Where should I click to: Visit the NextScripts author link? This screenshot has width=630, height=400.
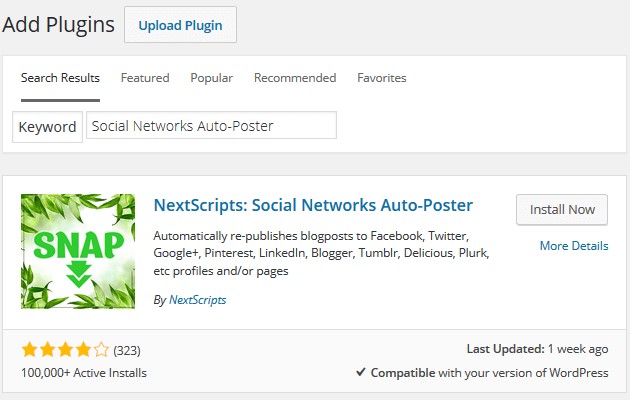click(x=196, y=300)
